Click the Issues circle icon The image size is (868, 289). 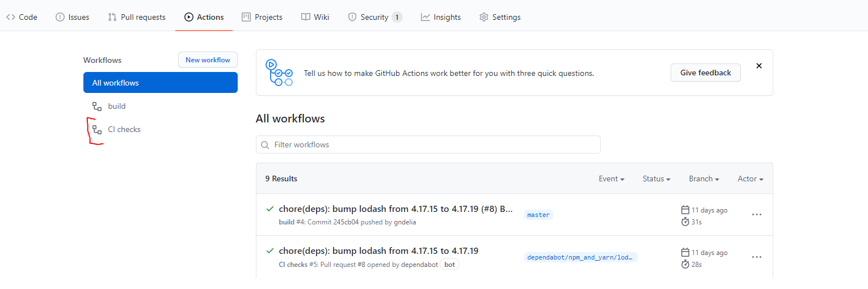point(60,17)
